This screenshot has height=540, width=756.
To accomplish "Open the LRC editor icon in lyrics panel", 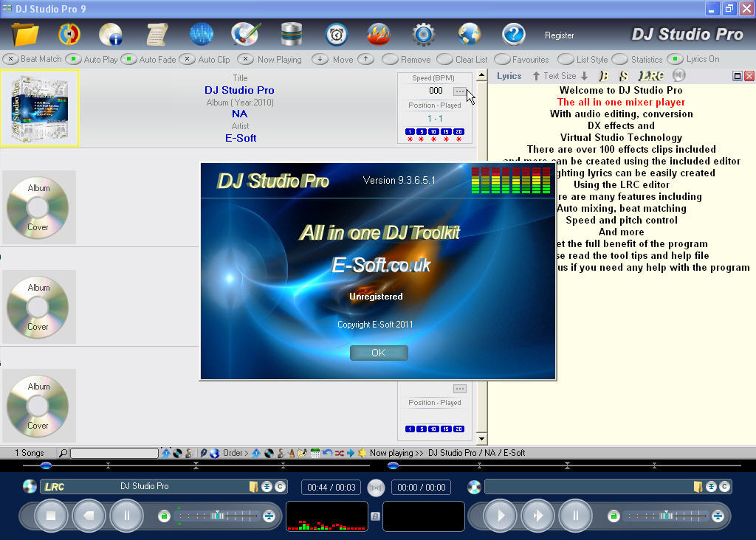I will (651, 76).
